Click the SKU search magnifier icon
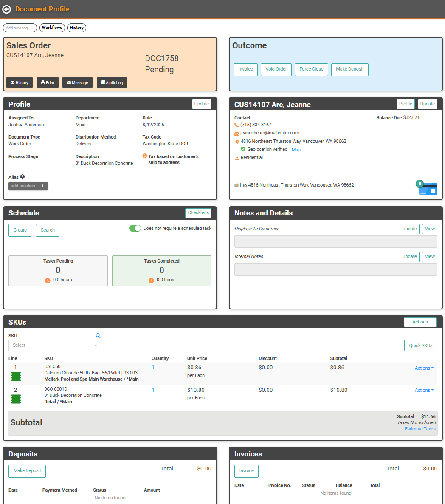This screenshot has height=504, width=445. tap(98, 336)
